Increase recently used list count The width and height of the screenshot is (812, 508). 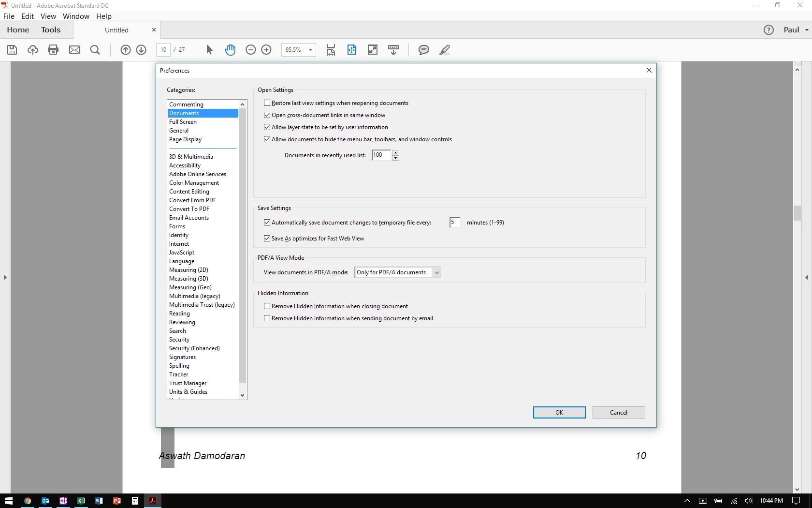tap(395, 152)
